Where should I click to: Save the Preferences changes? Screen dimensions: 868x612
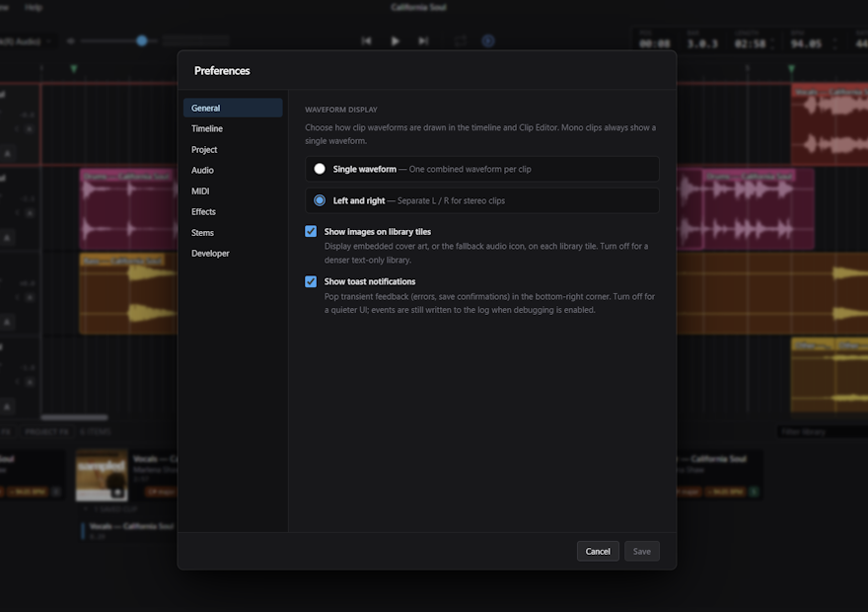641,551
